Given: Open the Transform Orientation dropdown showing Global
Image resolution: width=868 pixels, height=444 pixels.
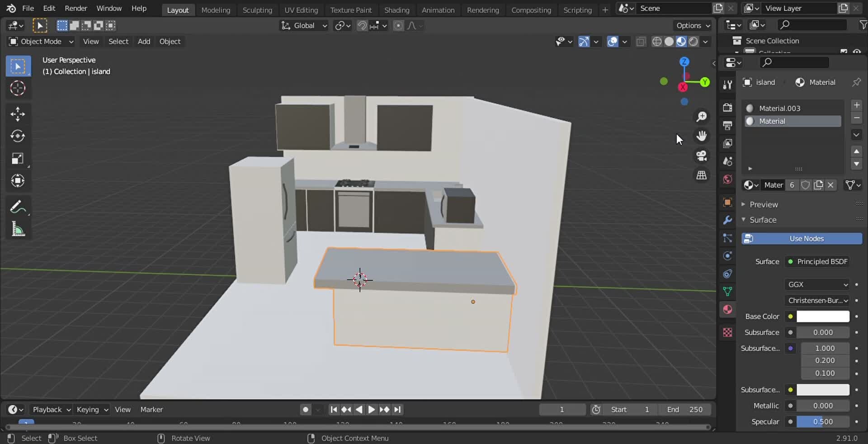Looking at the screenshot, I should tap(304, 26).
